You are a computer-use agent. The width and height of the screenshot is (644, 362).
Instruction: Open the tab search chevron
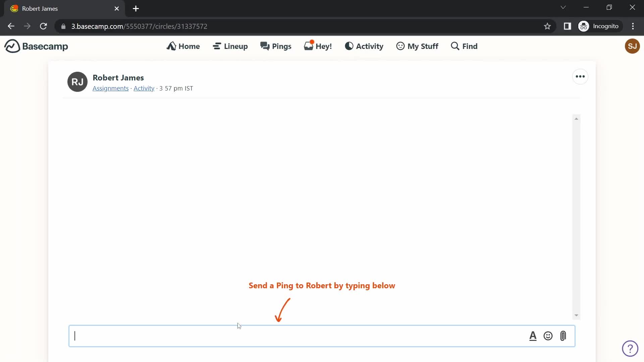(563, 7)
